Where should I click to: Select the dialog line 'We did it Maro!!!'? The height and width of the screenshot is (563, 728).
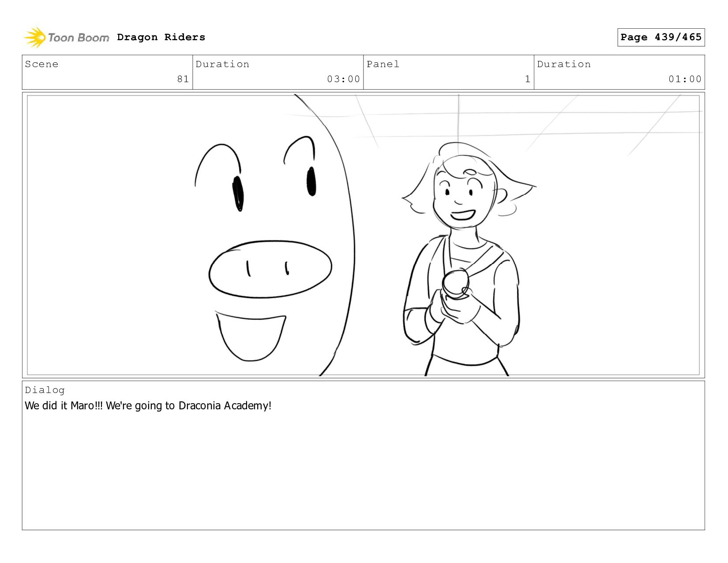click(64, 405)
